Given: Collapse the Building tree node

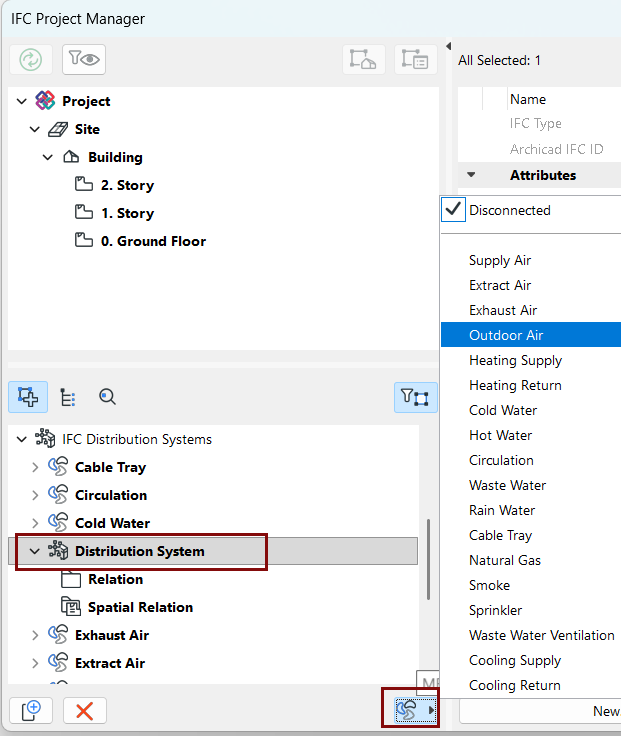Looking at the screenshot, I should [47, 157].
